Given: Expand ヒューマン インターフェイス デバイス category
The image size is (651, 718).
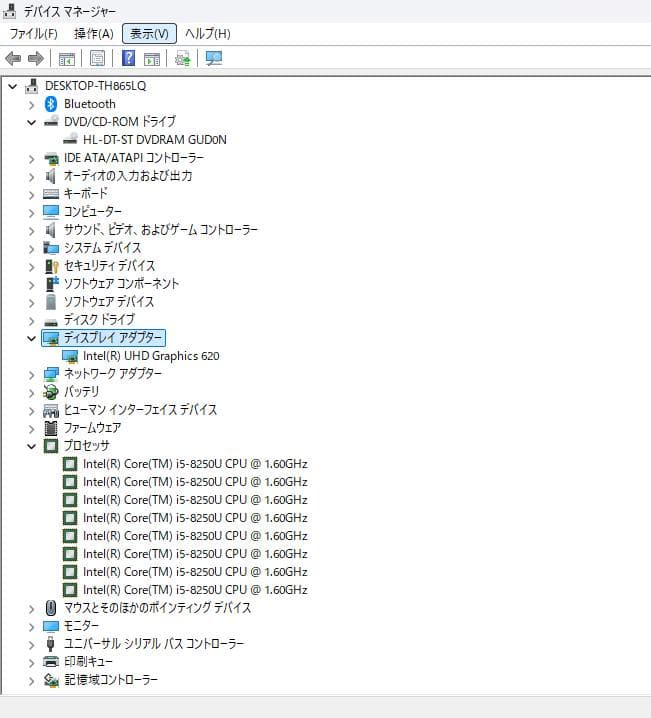Looking at the screenshot, I should pyautogui.click(x=32, y=411).
